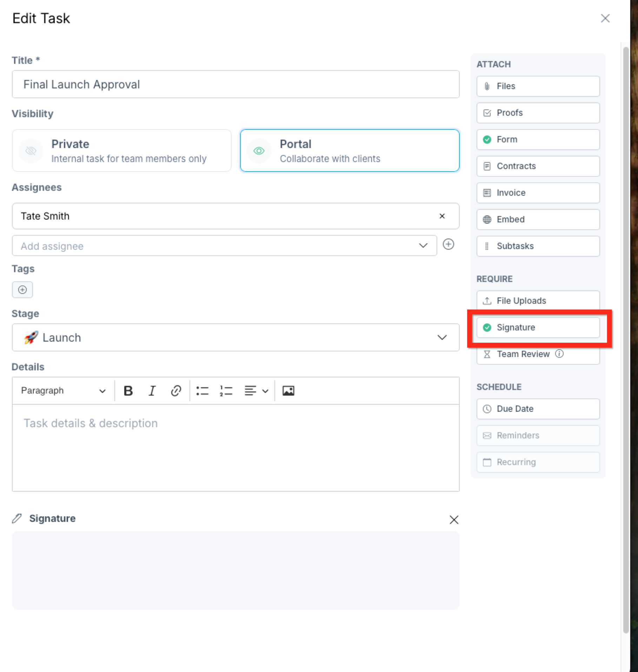The width and height of the screenshot is (638, 672).
Task: Insert an image in details
Action: [x=288, y=391]
